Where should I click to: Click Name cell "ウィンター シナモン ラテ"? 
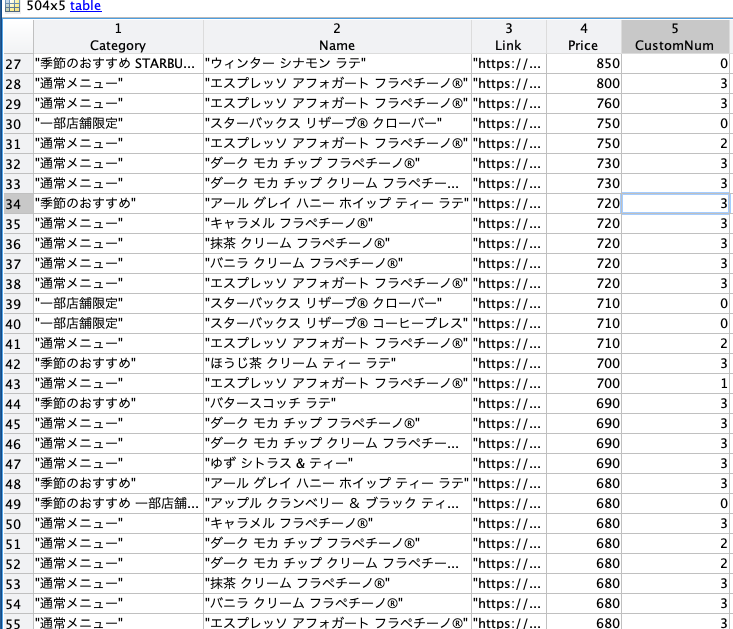[337, 64]
